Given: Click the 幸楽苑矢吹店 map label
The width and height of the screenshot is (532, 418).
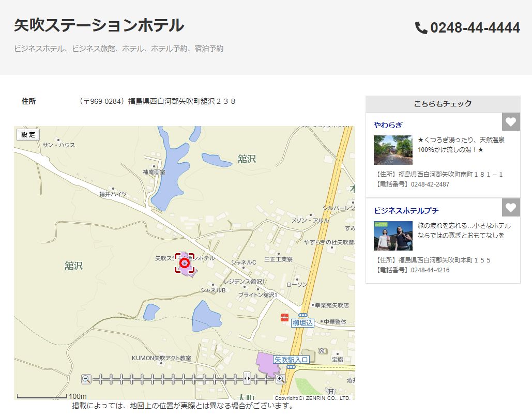Looking at the screenshot, I should point(331,305).
